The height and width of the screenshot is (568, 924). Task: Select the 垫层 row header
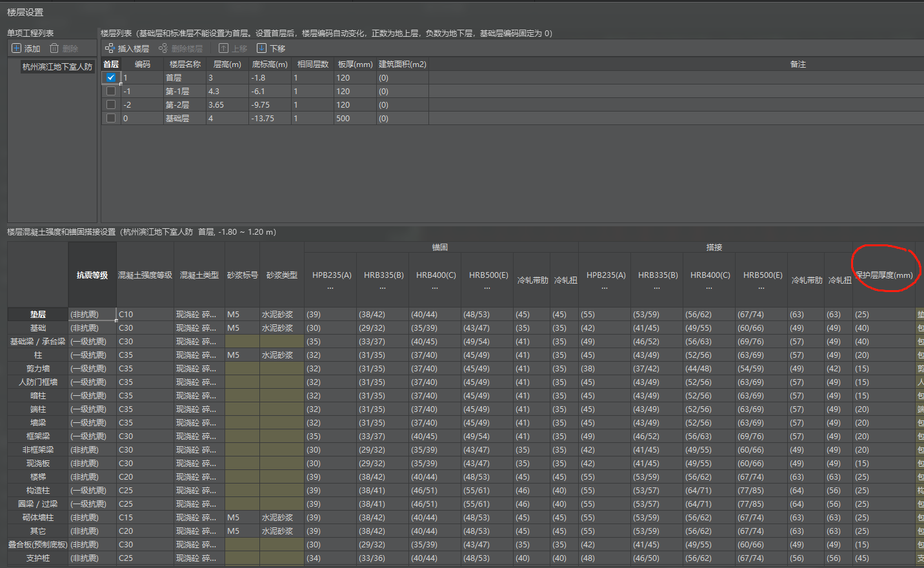click(38, 314)
